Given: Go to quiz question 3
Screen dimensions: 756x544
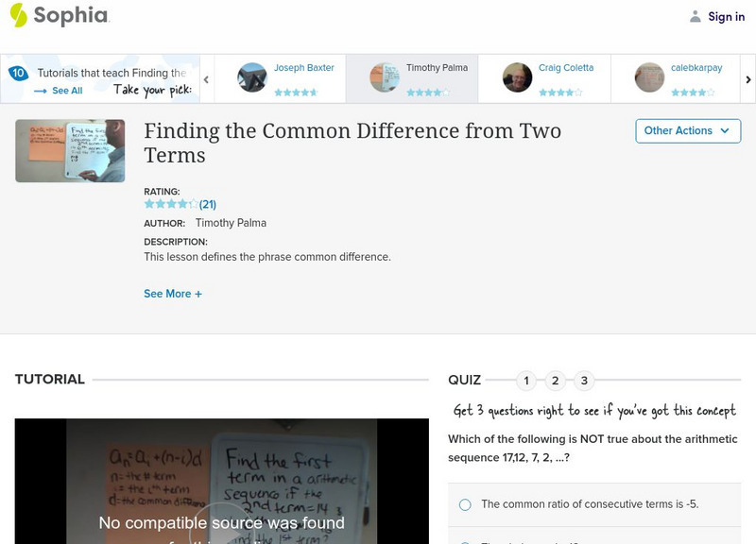Looking at the screenshot, I should 584,381.
